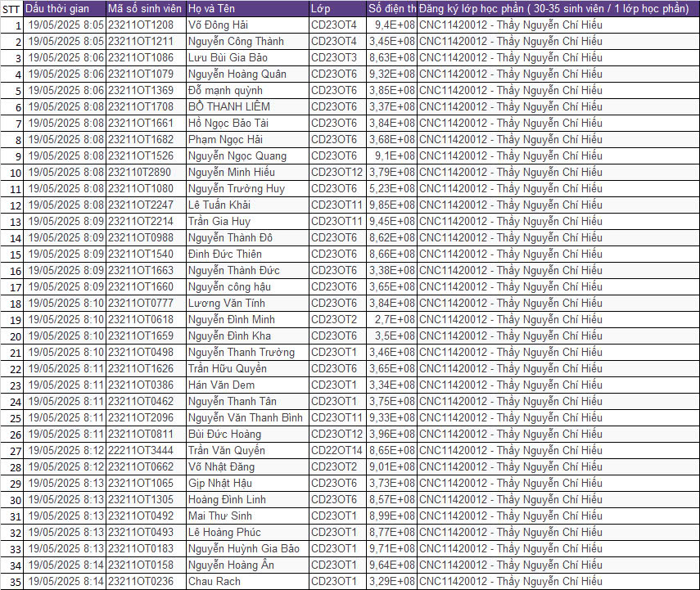Select the 'Dấu thời gian' column header
The width and height of the screenshot is (700, 590).
point(65,8)
